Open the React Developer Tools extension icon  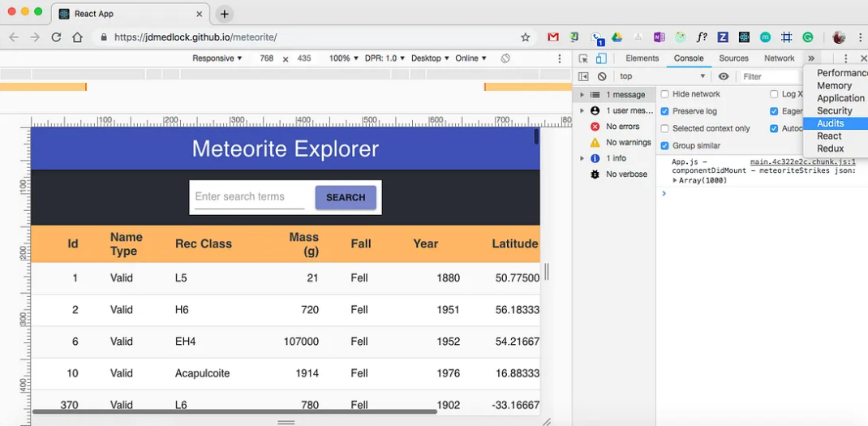tap(743, 37)
